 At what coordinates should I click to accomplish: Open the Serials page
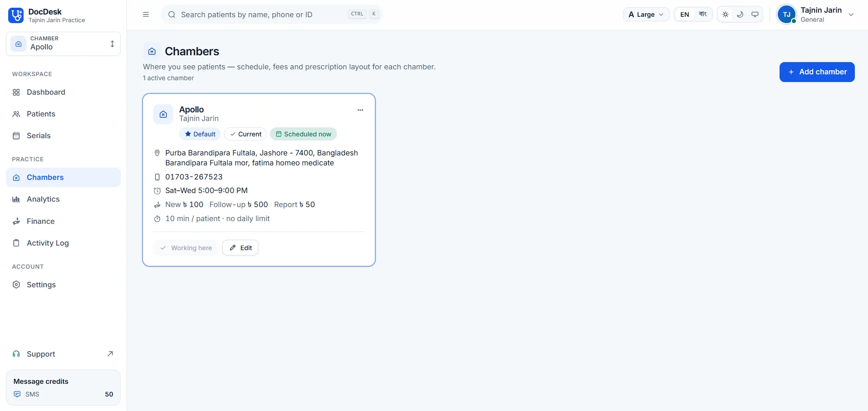point(63,135)
